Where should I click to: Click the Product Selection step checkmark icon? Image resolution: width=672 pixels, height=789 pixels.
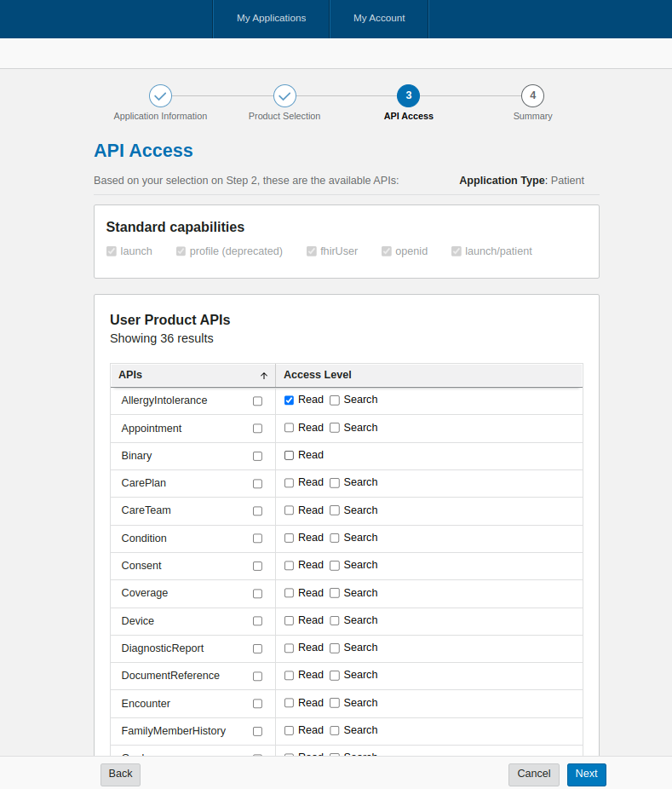[x=284, y=95]
